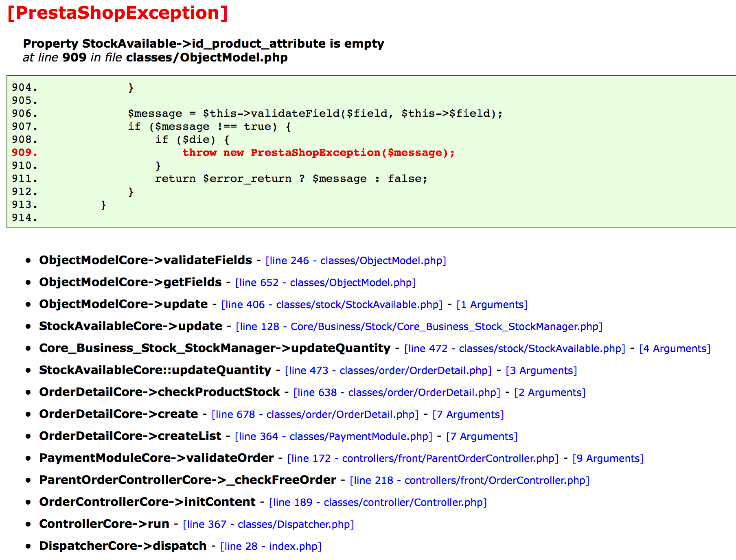Expand the 4 Arguments link

pyautogui.click(x=675, y=349)
